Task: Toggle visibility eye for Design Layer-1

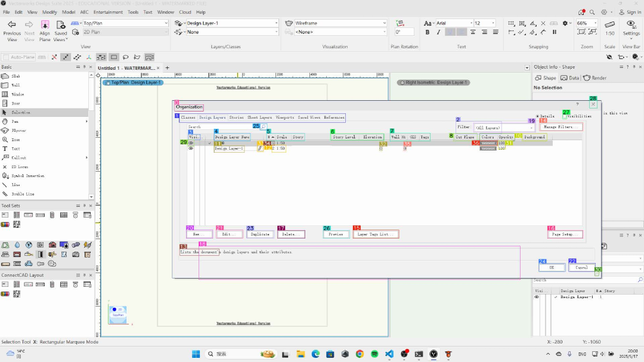Action: tap(191, 148)
